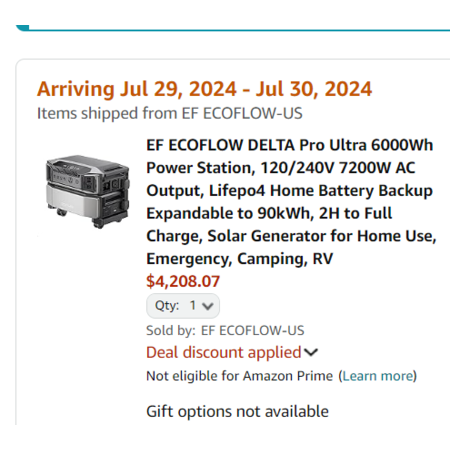Click the quantity value 1 in selector
The width and height of the screenshot is (450, 450).
pyautogui.click(x=193, y=305)
